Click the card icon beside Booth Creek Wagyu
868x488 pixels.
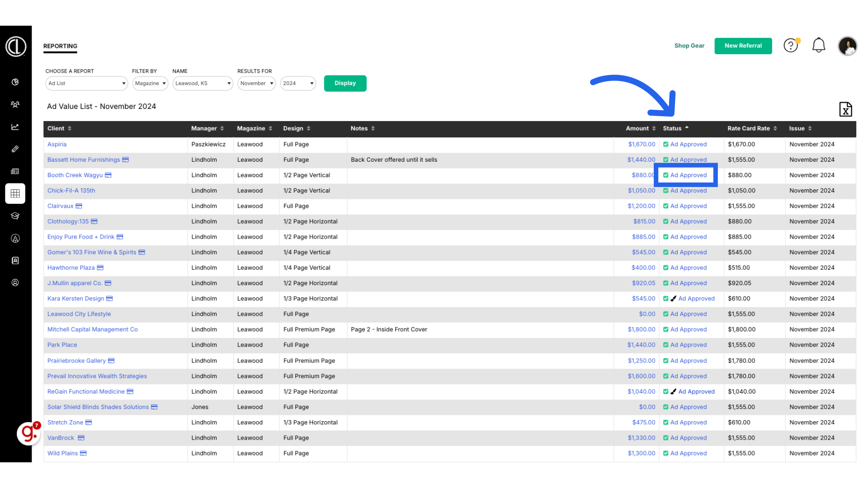[108, 175]
